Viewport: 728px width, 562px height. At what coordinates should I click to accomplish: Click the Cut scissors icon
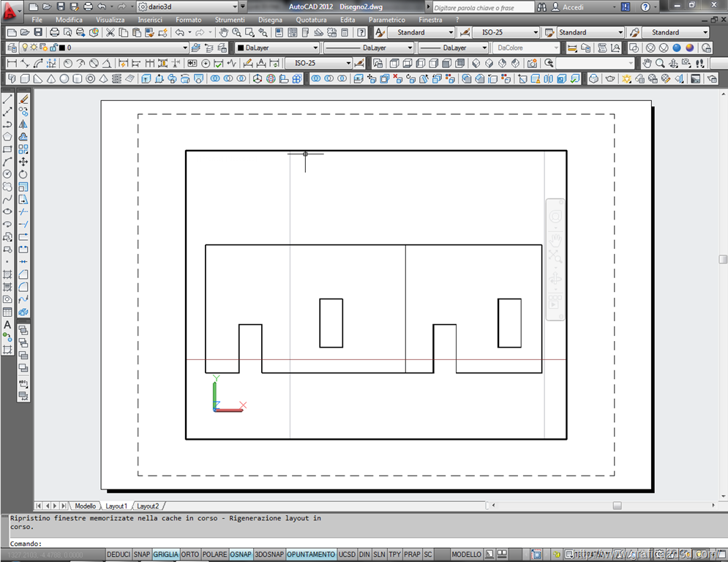pyautogui.click(x=110, y=32)
